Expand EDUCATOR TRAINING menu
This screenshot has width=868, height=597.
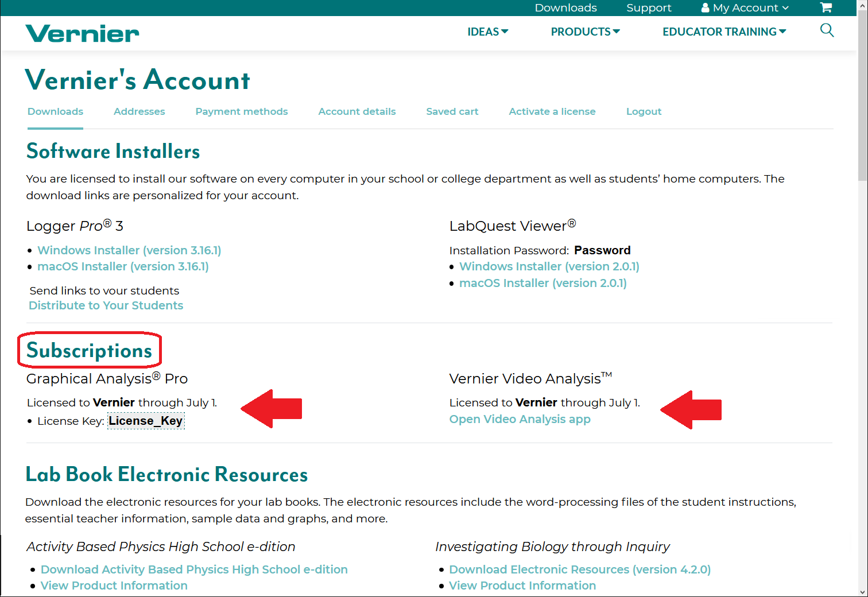(x=724, y=32)
